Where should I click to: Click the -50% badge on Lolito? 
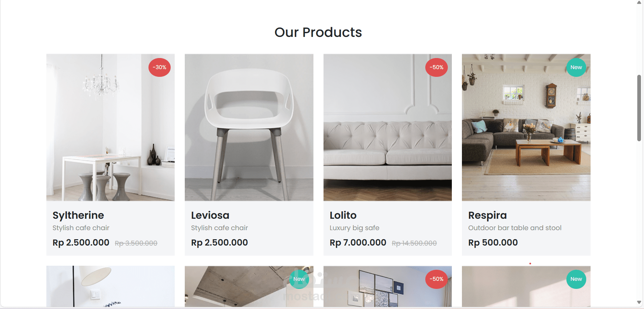coord(436,67)
